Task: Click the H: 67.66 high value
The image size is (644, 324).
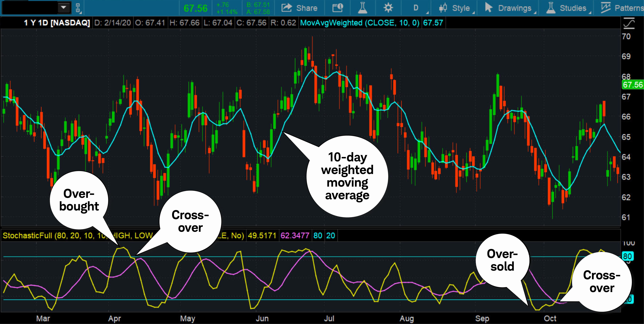Action: pyautogui.click(x=185, y=23)
